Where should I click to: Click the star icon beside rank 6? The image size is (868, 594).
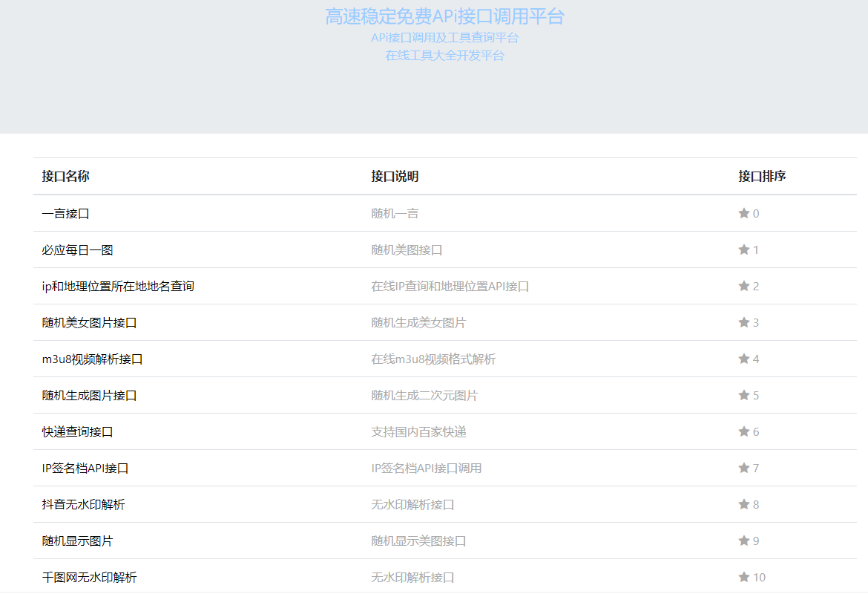(743, 431)
